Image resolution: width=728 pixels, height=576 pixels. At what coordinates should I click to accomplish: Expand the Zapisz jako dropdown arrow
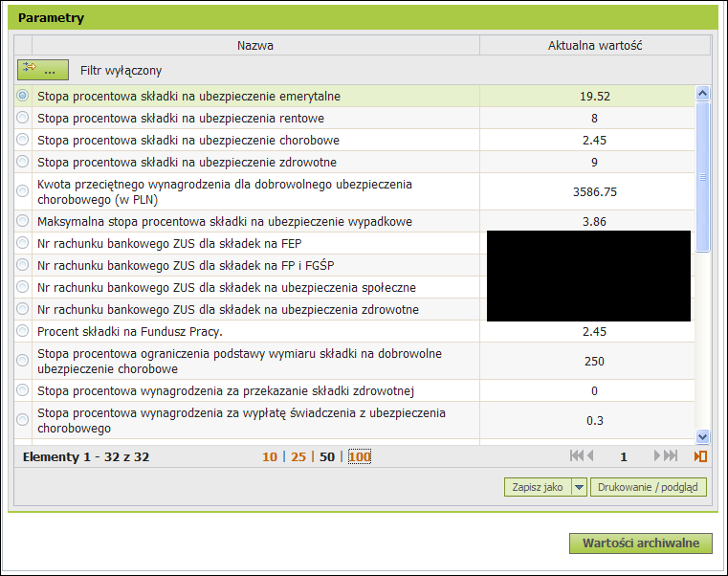coord(579,487)
